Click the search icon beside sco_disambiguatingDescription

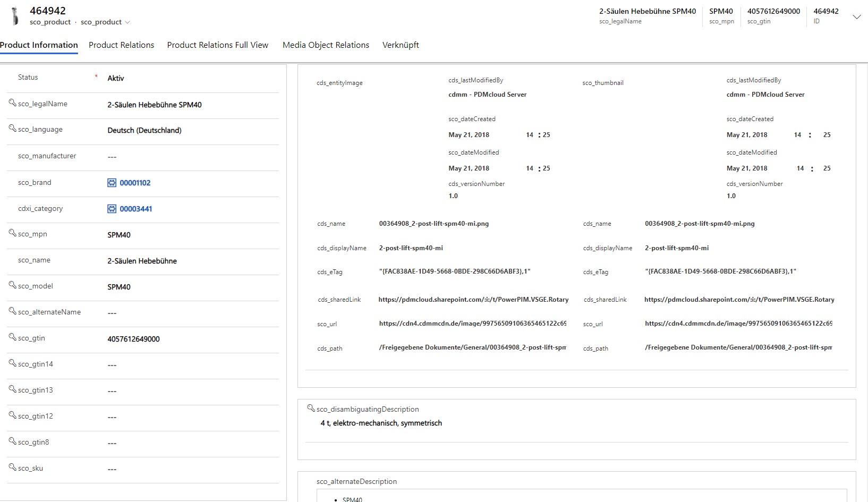click(x=311, y=409)
